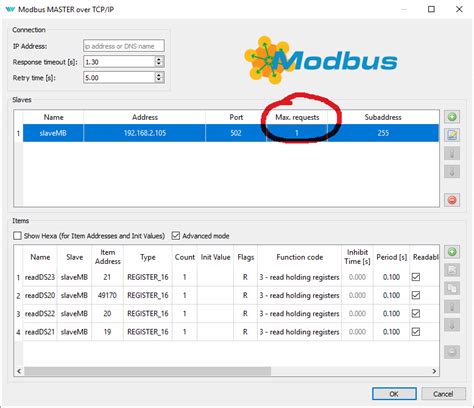This screenshot has height=408, width=474.
Task: Click the Cancel button
Action: click(443, 394)
